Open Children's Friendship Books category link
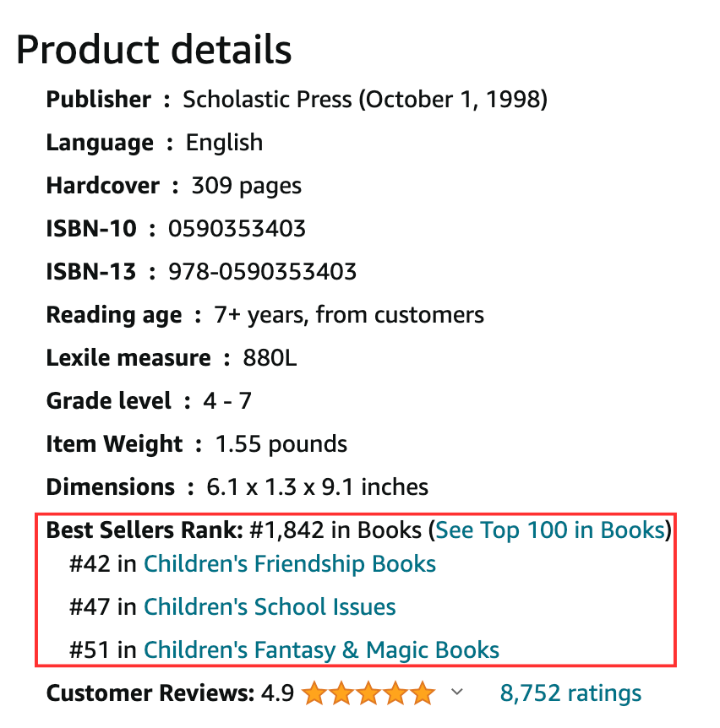720x728 pixels. (x=289, y=563)
